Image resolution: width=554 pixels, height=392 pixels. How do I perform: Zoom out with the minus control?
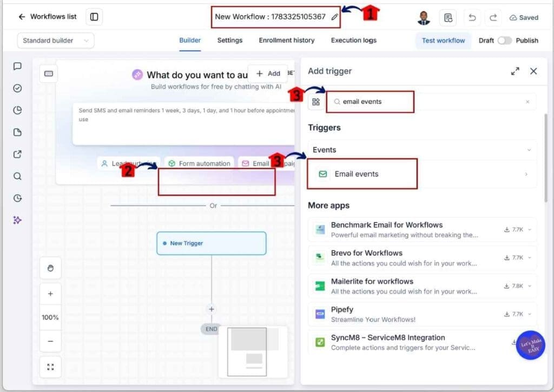50,342
